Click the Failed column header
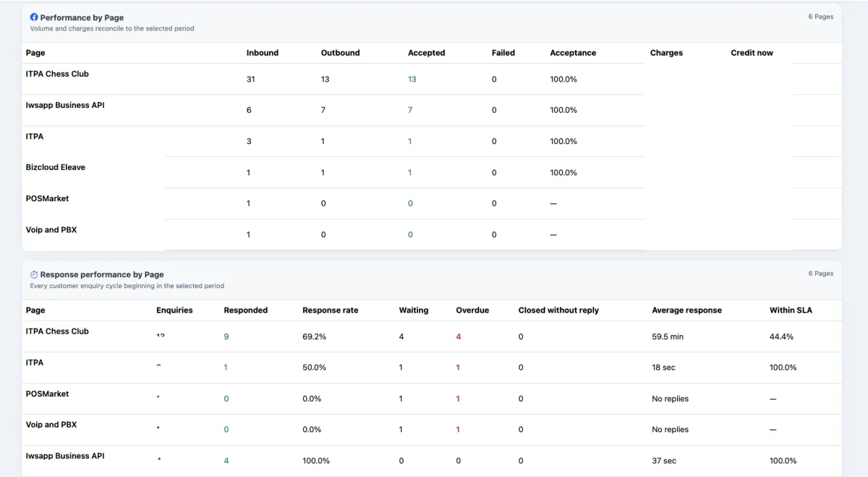The image size is (868, 477). click(x=503, y=53)
